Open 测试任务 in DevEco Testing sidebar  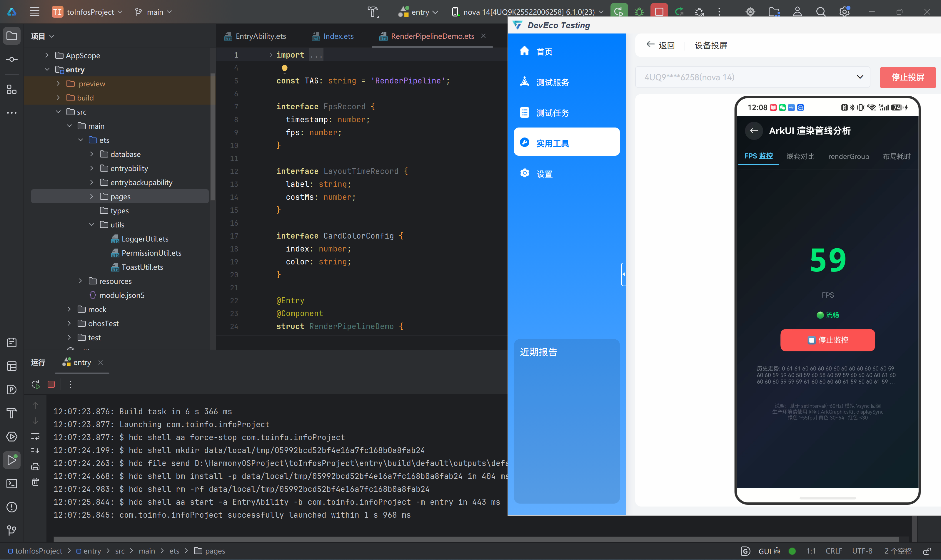[566, 113]
